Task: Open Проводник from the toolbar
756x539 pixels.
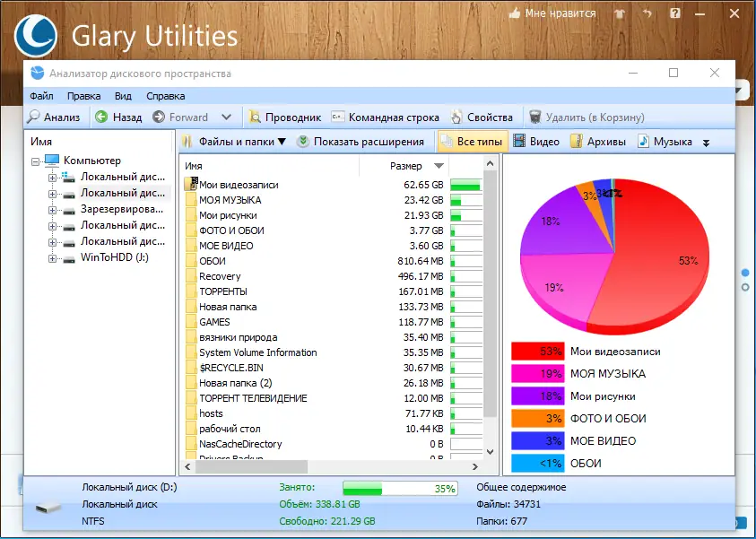Action: click(x=284, y=117)
